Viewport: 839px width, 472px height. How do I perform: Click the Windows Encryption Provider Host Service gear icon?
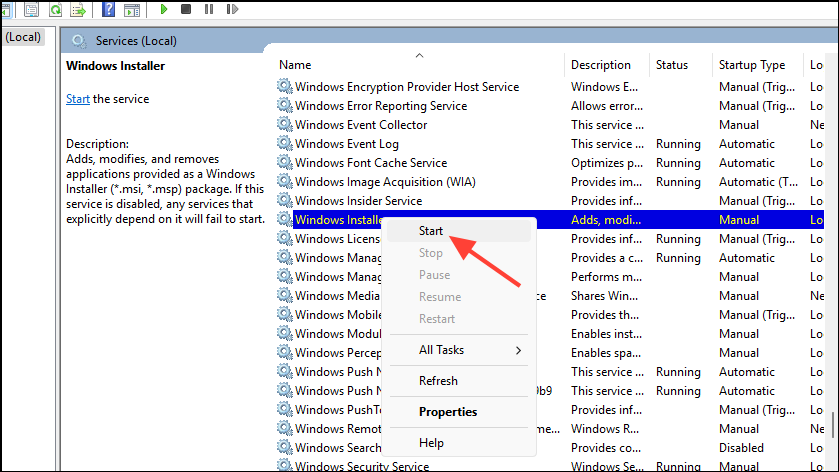[x=285, y=86]
